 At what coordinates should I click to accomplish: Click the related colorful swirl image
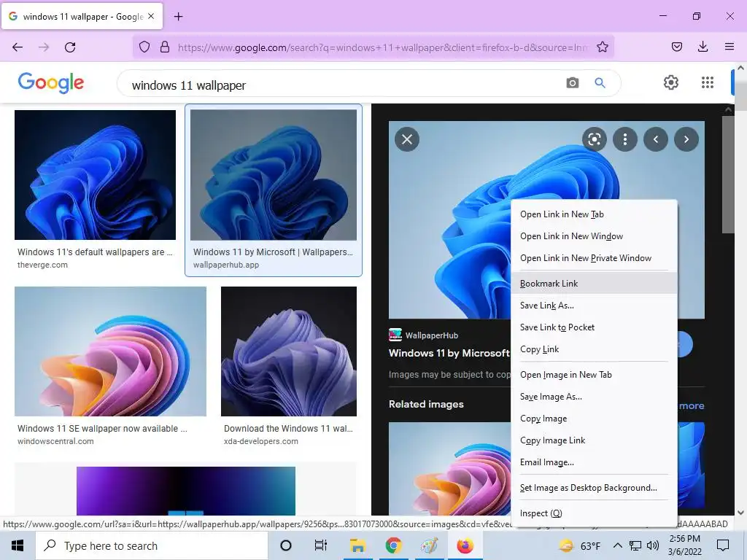coord(449,469)
